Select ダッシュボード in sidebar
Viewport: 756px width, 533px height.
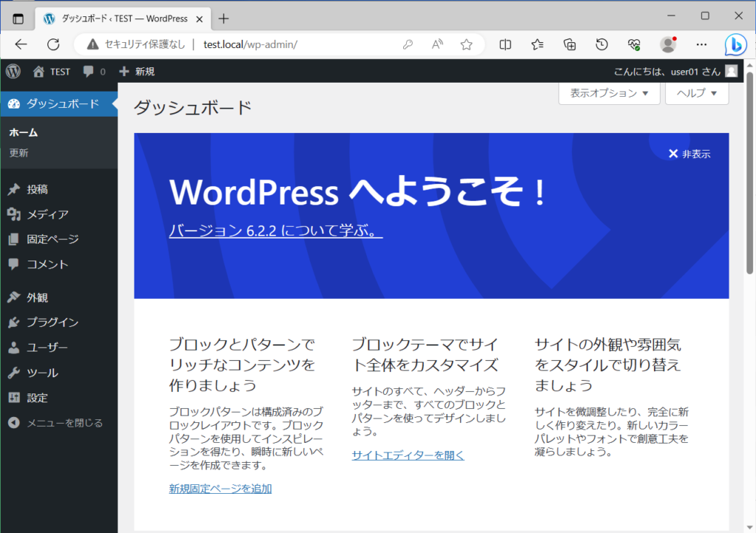point(59,103)
